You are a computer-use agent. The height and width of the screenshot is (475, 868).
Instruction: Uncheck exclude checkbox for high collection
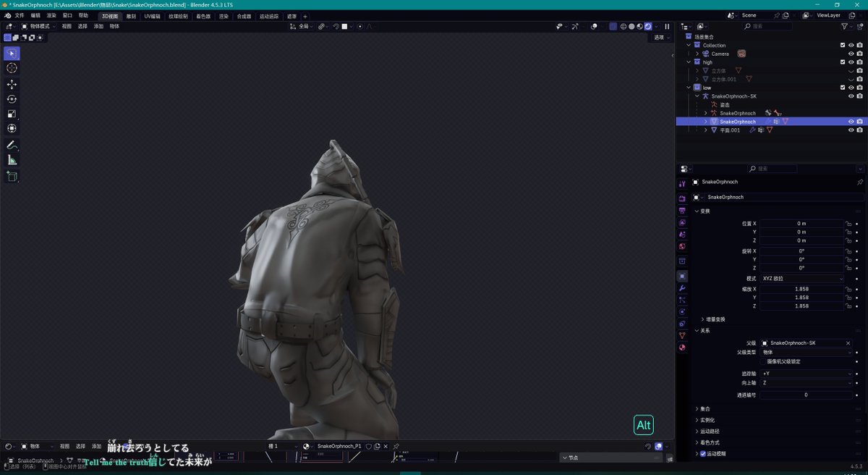coord(843,62)
